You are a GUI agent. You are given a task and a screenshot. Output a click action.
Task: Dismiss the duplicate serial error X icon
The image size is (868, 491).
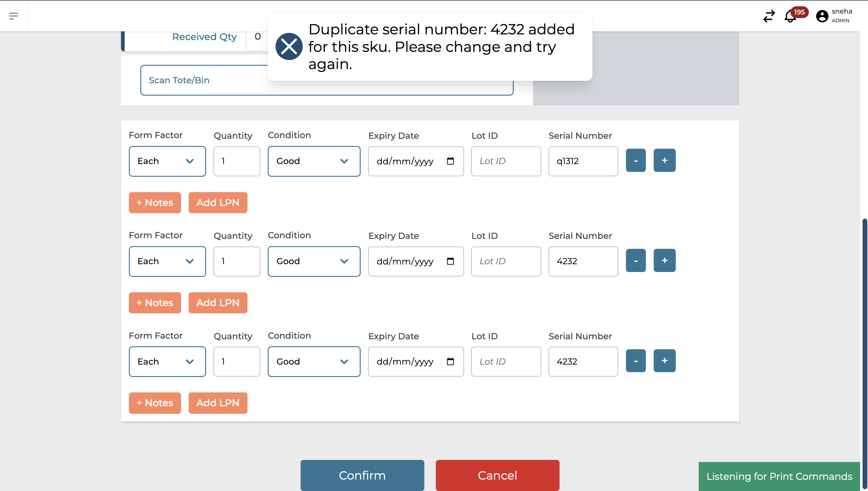tap(289, 46)
